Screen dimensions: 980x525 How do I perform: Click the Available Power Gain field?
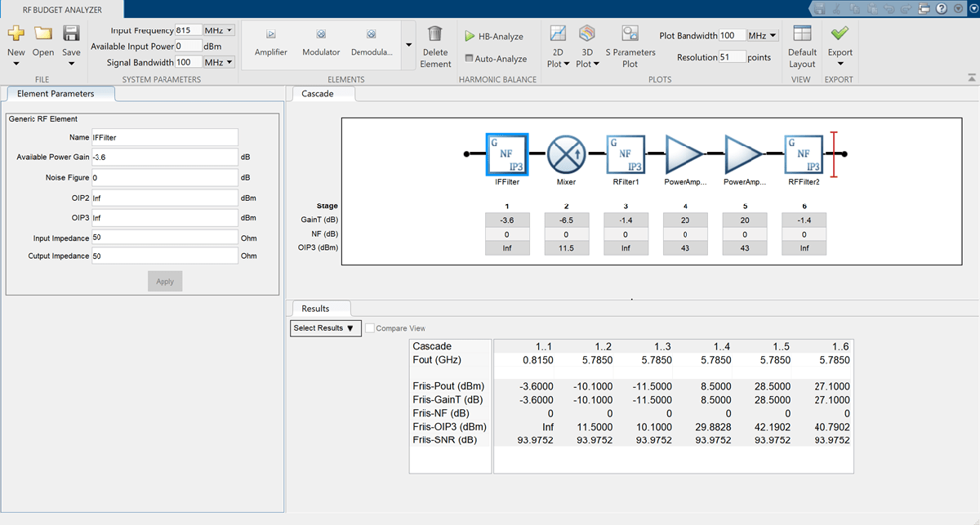coord(164,157)
